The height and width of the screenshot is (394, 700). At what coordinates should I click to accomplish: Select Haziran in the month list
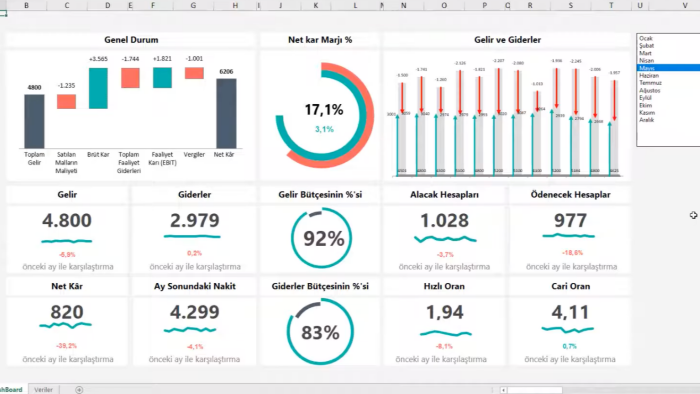click(x=668, y=75)
